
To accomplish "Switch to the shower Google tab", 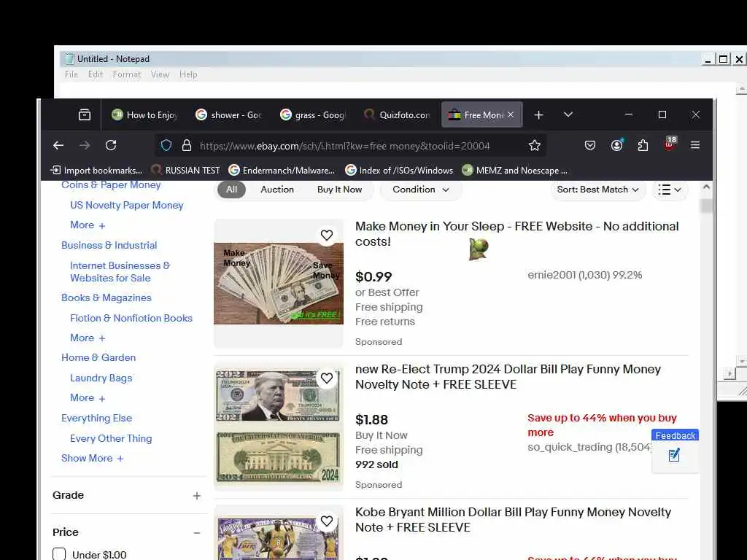I will pos(229,114).
